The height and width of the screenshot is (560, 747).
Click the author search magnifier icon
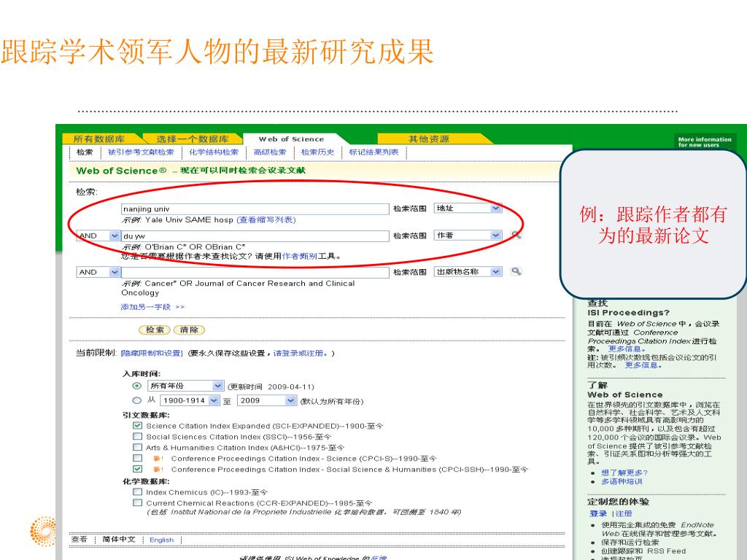516,235
